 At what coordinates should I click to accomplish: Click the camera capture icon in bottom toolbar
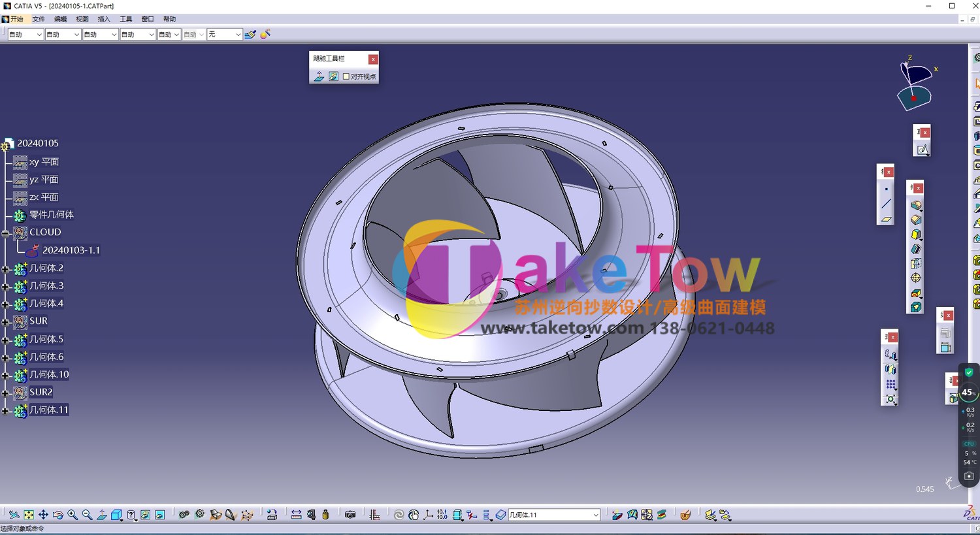tap(350, 515)
